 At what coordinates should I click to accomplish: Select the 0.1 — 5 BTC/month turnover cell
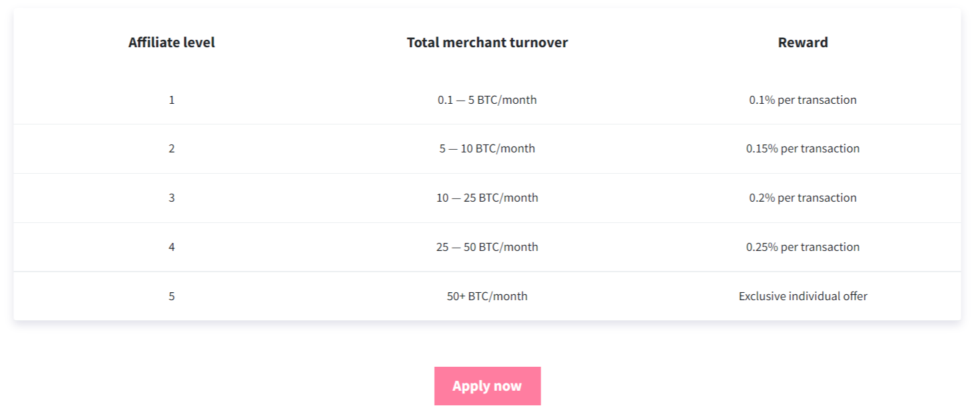(x=487, y=100)
